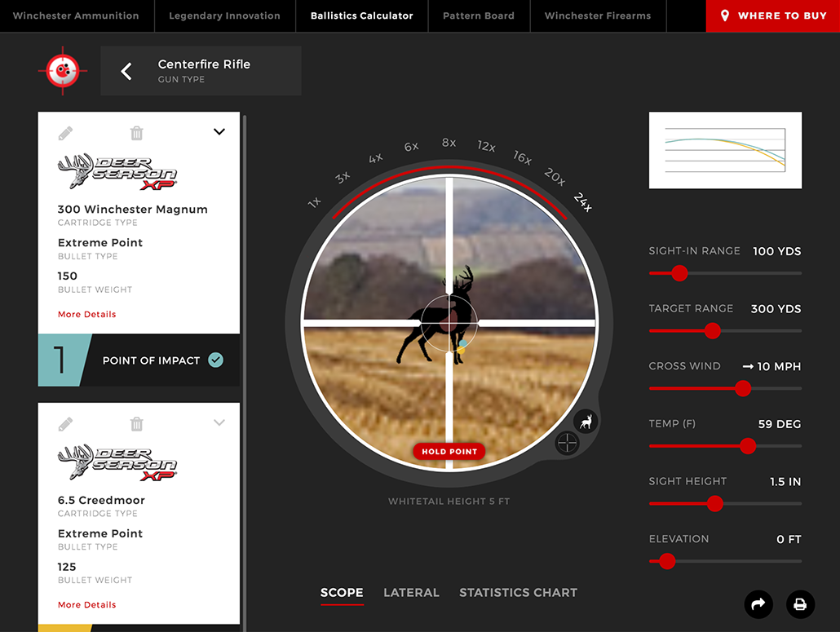
Task: Delete the 300 Winchester Magnum load
Action: [137, 133]
